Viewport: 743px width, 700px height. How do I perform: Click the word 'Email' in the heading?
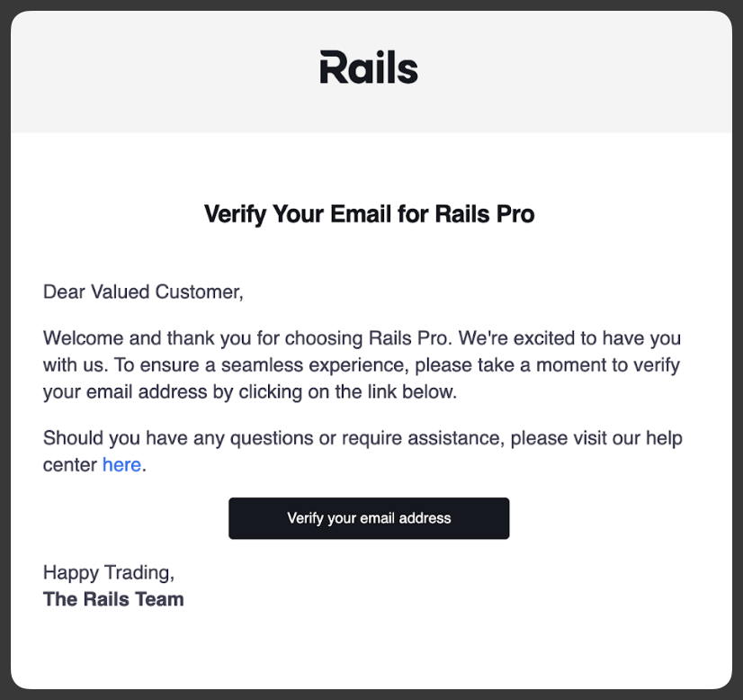(x=363, y=214)
